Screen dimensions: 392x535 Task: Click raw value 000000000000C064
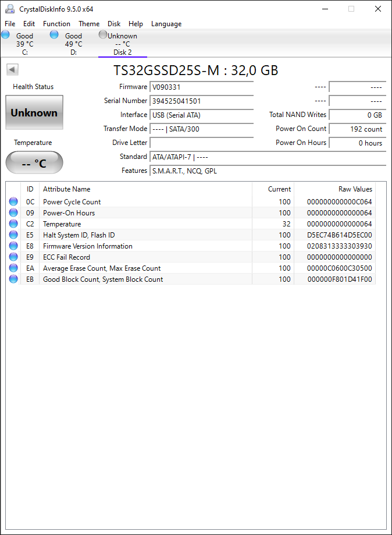(339, 201)
